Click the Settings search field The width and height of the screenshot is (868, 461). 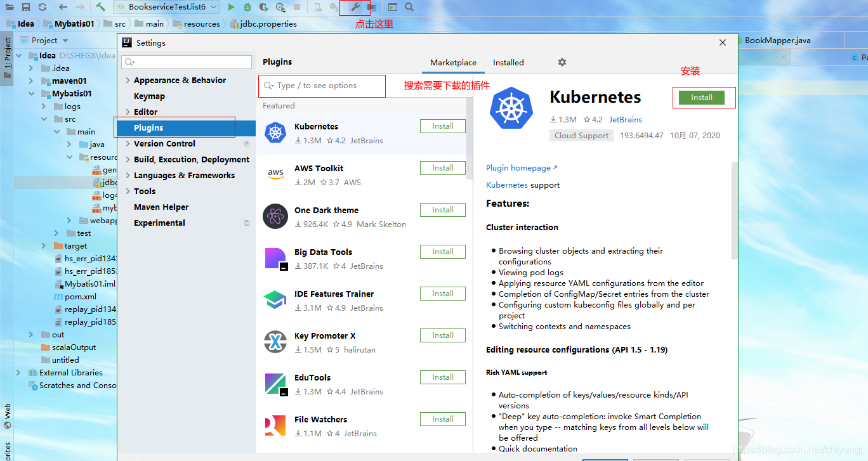click(187, 62)
